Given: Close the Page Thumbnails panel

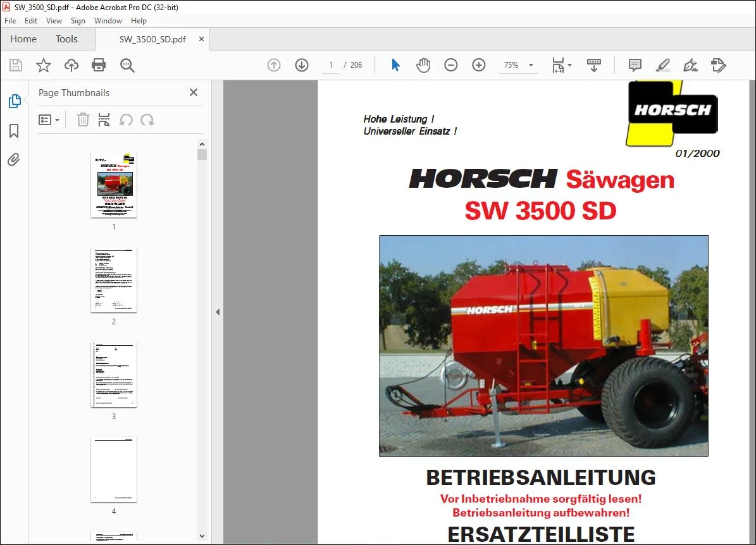Looking at the screenshot, I should [x=194, y=92].
